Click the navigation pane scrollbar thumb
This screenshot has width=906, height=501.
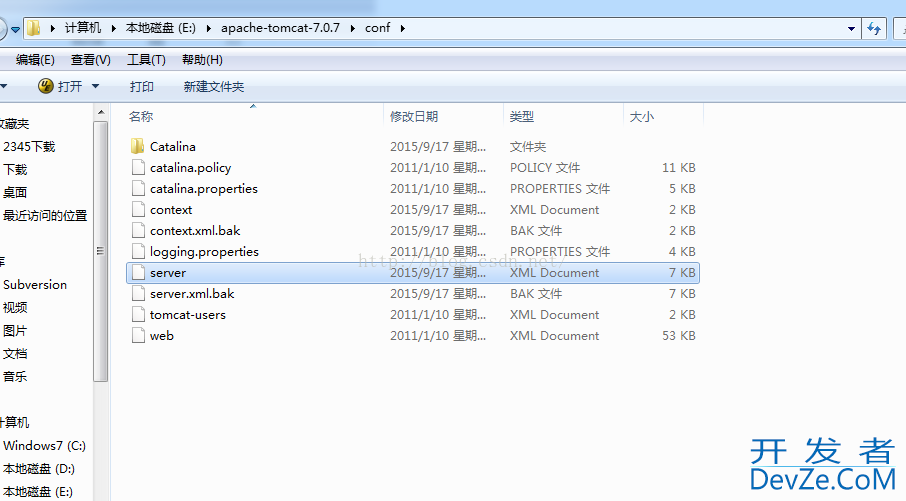tap(101, 251)
